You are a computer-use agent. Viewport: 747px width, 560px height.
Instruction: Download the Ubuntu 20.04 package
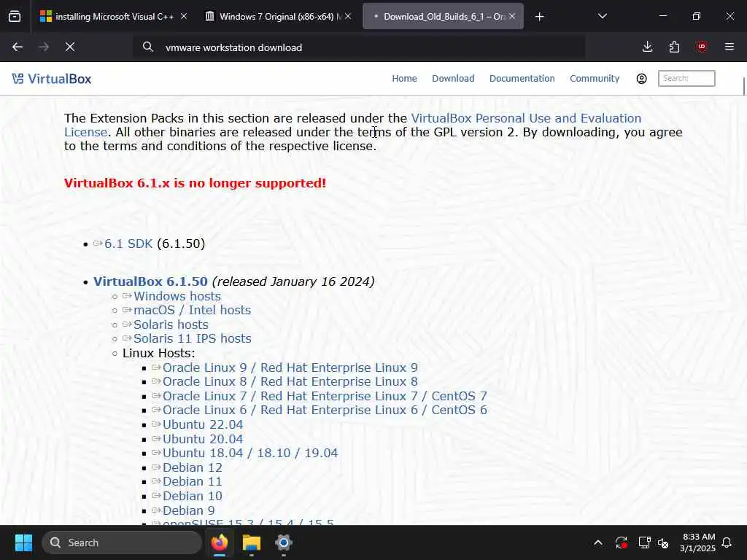click(x=203, y=439)
